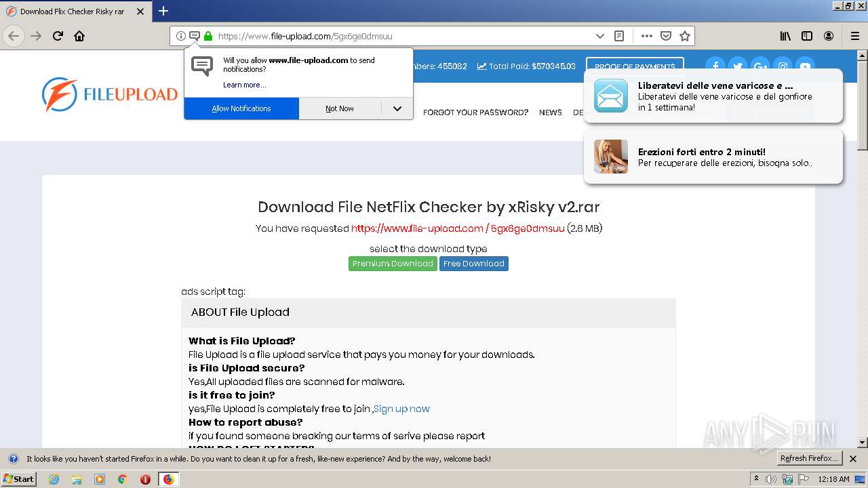The height and width of the screenshot is (488, 868).
Task: Open the Erezioni forti ad notification
Action: click(x=713, y=157)
